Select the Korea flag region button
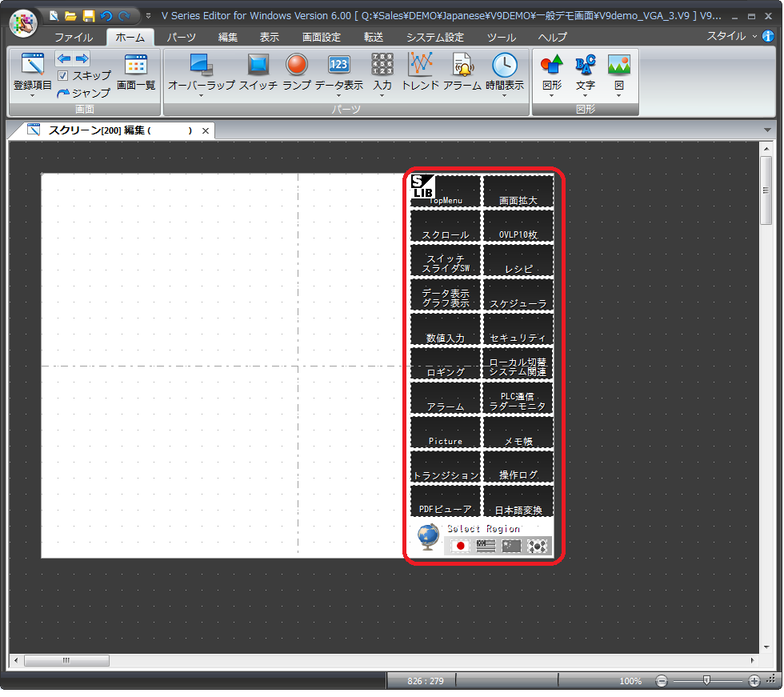784x697 pixels. click(538, 546)
